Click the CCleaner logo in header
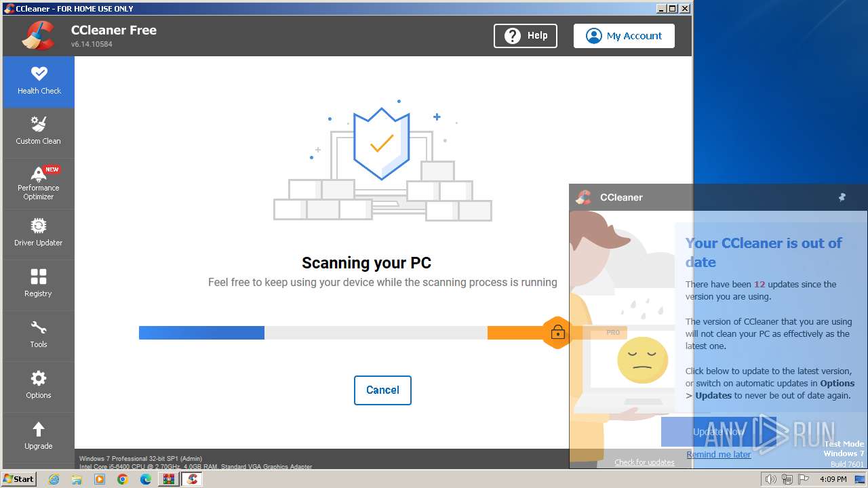 [x=38, y=35]
